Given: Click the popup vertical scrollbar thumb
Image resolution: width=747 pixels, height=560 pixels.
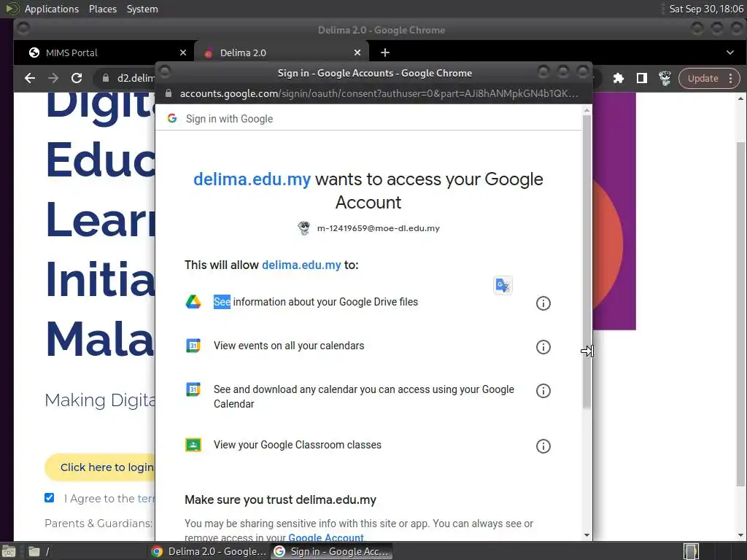Looking at the screenshot, I should point(587,262).
